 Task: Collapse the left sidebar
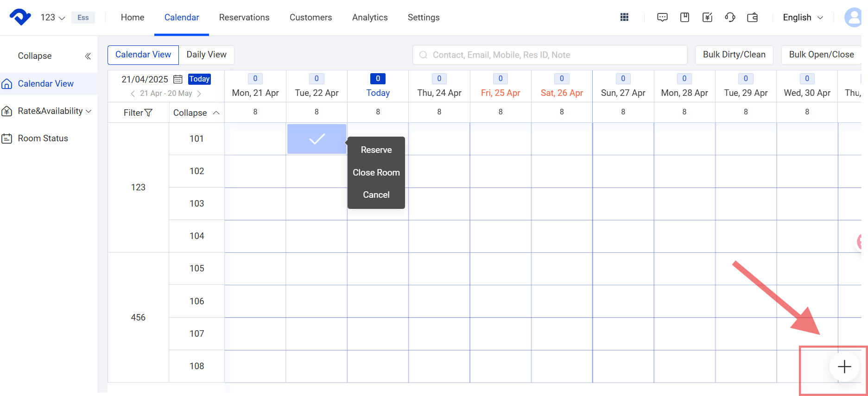[x=88, y=56]
